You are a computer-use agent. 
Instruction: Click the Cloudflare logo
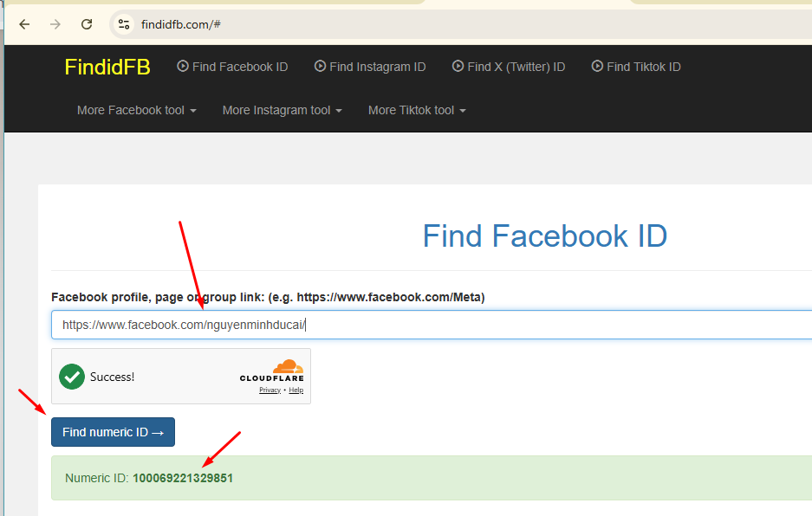coord(272,371)
